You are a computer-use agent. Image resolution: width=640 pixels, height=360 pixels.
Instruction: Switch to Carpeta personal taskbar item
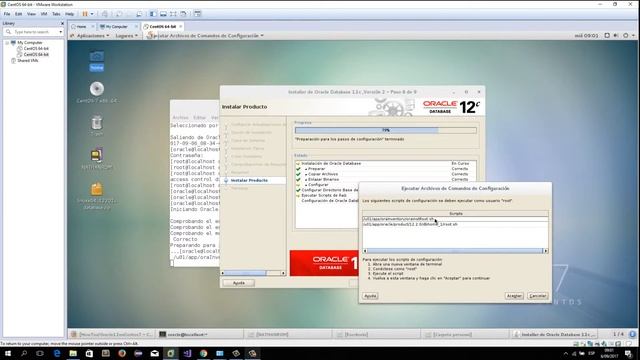pos(464,334)
